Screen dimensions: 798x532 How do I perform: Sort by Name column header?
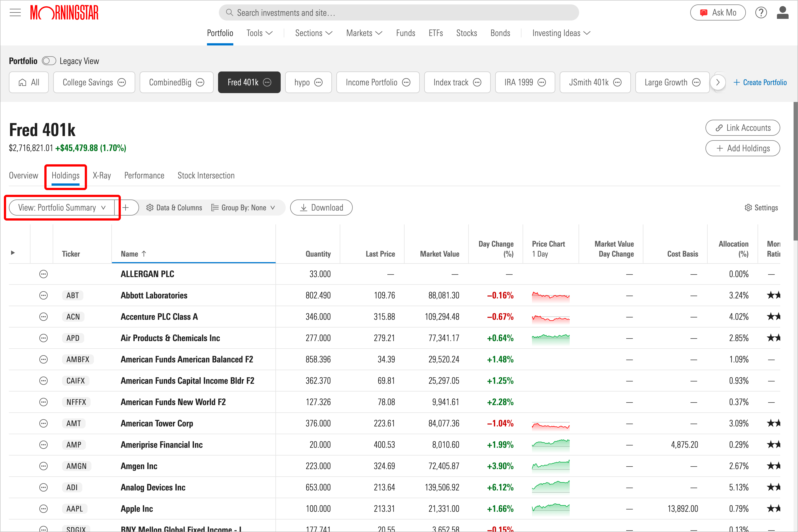point(133,254)
